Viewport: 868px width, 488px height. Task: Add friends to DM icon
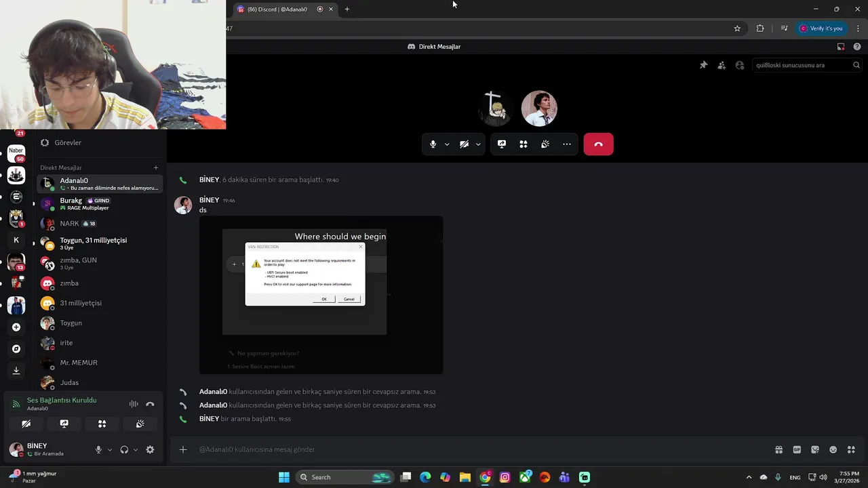[722, 65]
